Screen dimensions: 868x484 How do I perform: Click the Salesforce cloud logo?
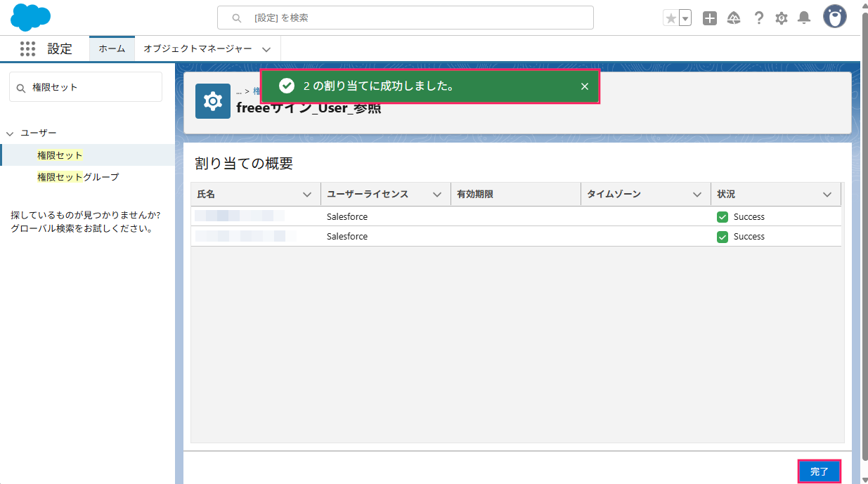coord(30,17)
